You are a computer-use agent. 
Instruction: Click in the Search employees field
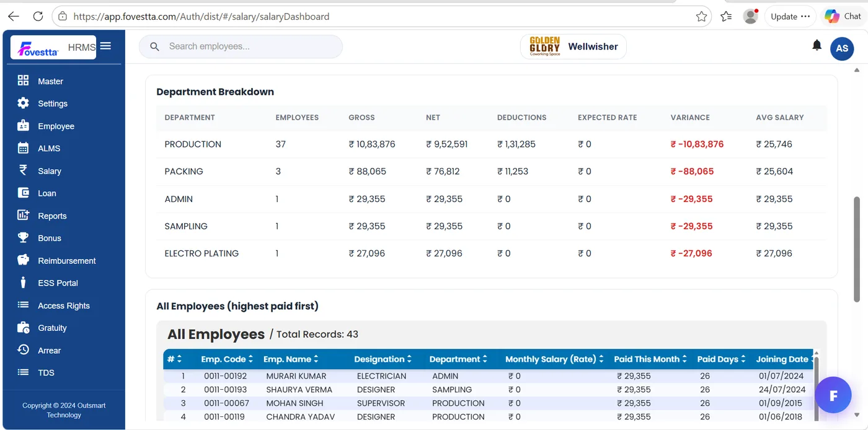pos(241,46)
